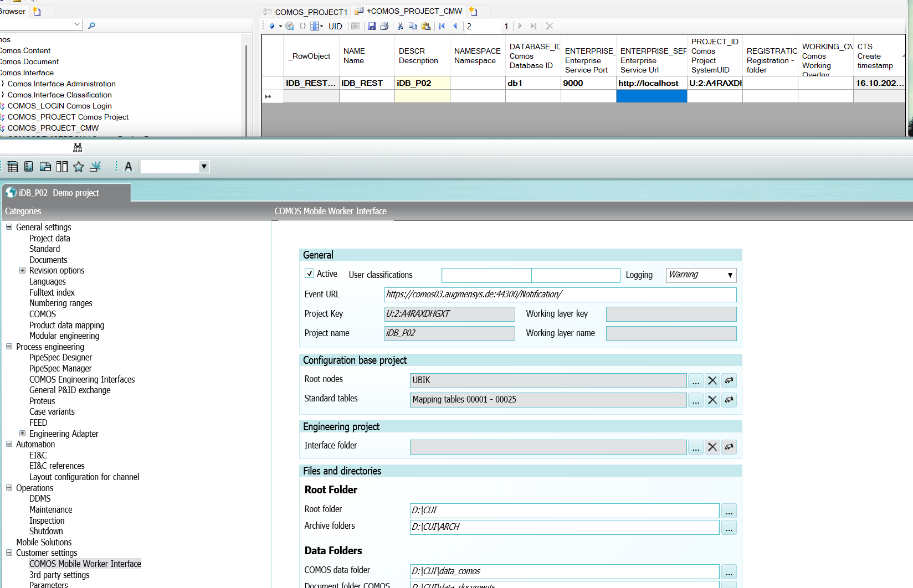Click the binoculars search icon
This screenshot has width=913, height=588.
(x=78, y=148)
